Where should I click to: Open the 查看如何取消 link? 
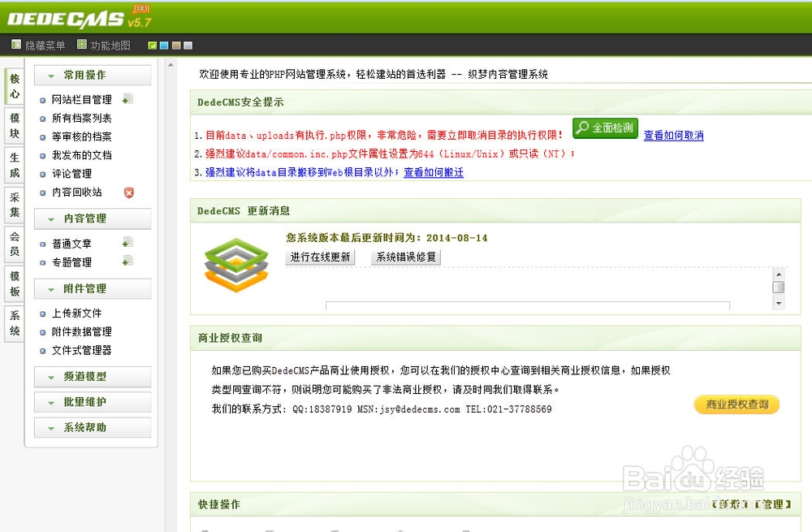click(x=673, y=135)
